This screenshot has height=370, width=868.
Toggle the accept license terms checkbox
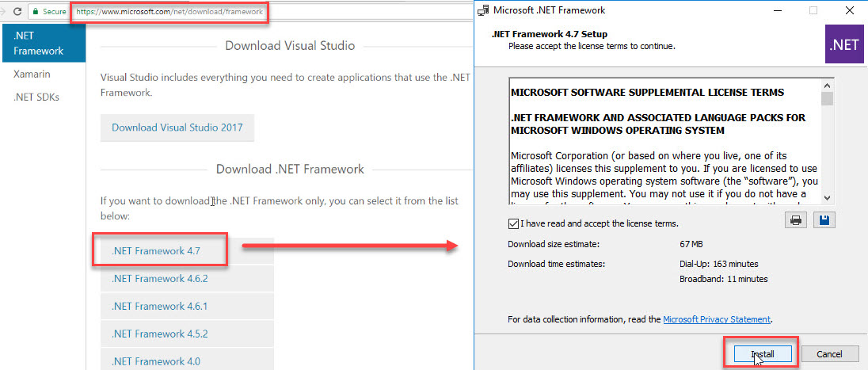pos(512,223)
